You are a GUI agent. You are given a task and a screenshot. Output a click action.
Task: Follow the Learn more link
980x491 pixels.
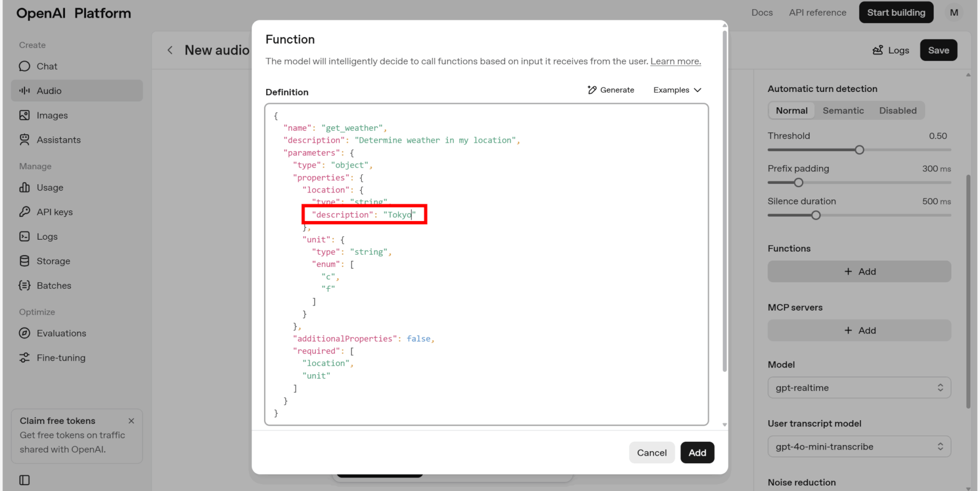point(675,61)
